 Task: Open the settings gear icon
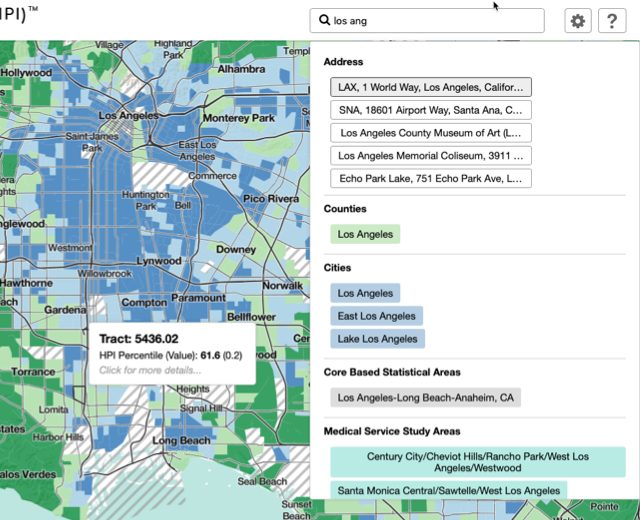pyautogui.click(x=578, y=20)
